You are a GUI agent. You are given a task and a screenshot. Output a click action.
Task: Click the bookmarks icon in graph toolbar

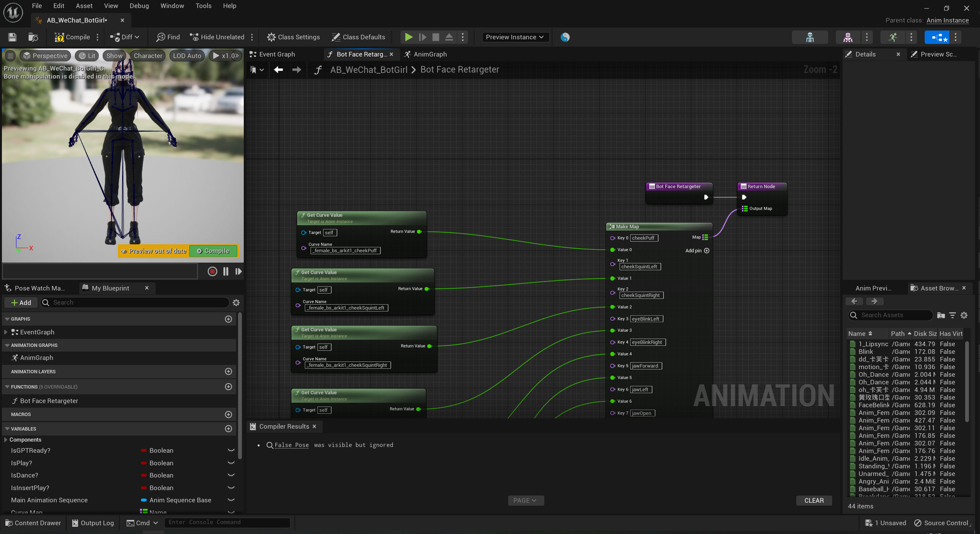point(254,70)
